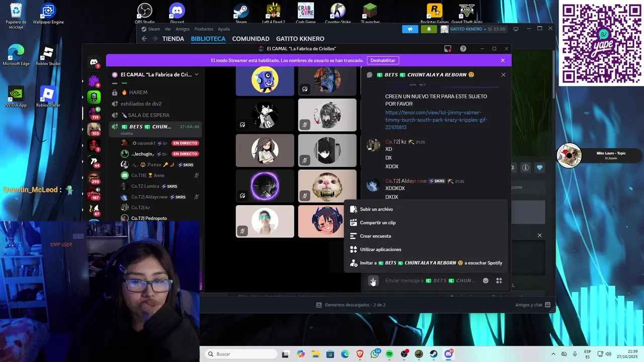Click the plus attachment button in chat
Image resolution: width=644 pixels, height=362 pixels.
pyautogui.click(x=372, y=281)
